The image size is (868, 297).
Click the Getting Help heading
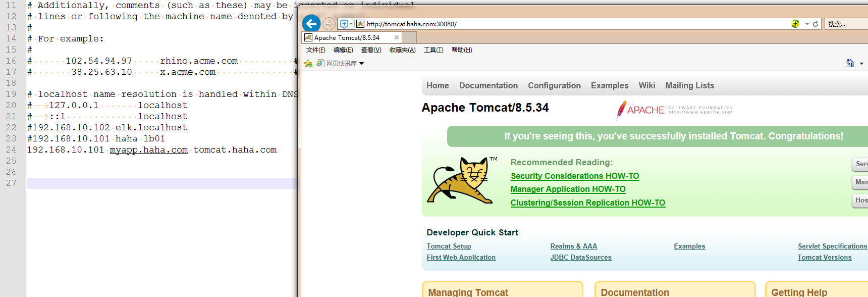[799, 292]
